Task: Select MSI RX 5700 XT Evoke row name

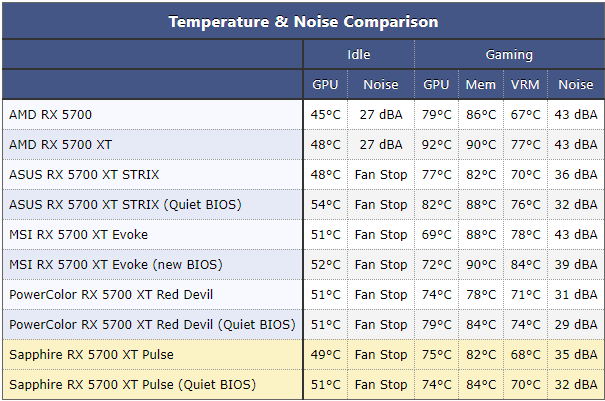Action: (78, 235)
